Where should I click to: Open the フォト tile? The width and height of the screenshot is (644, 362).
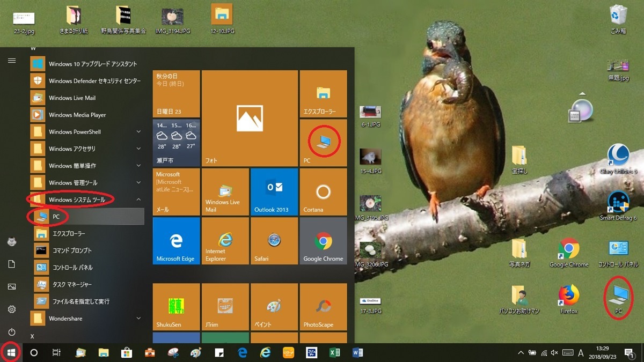coord(250,118)
